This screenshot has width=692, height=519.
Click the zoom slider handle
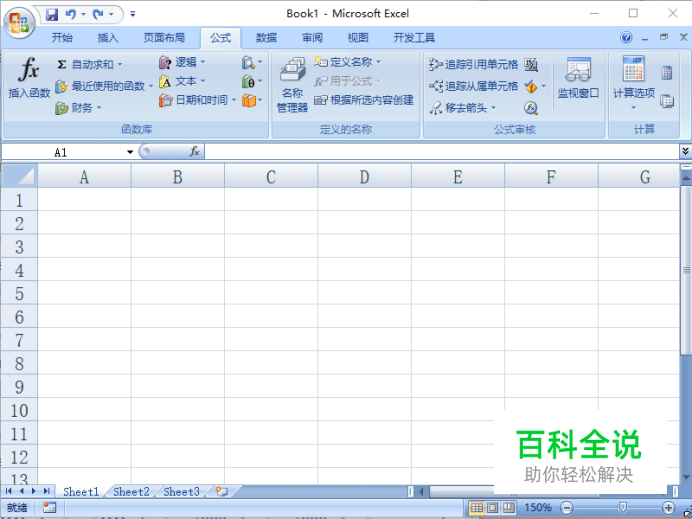[623, 508]
